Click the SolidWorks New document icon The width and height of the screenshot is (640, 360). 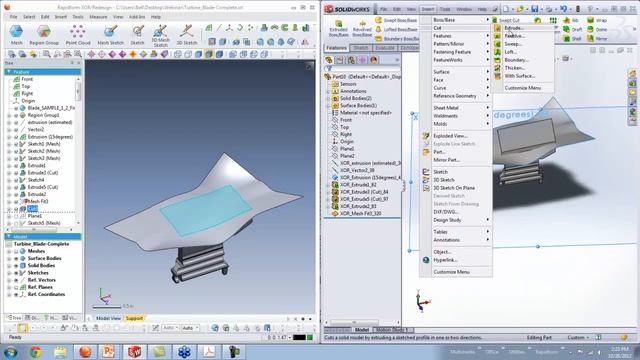click(x=506, y=9)
